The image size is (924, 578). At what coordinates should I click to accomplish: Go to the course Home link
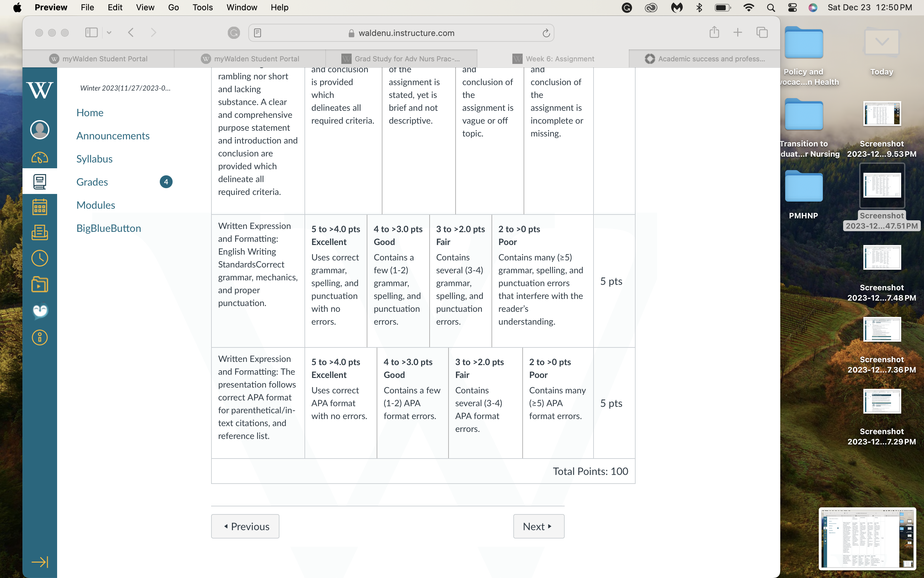pos(90,113)
